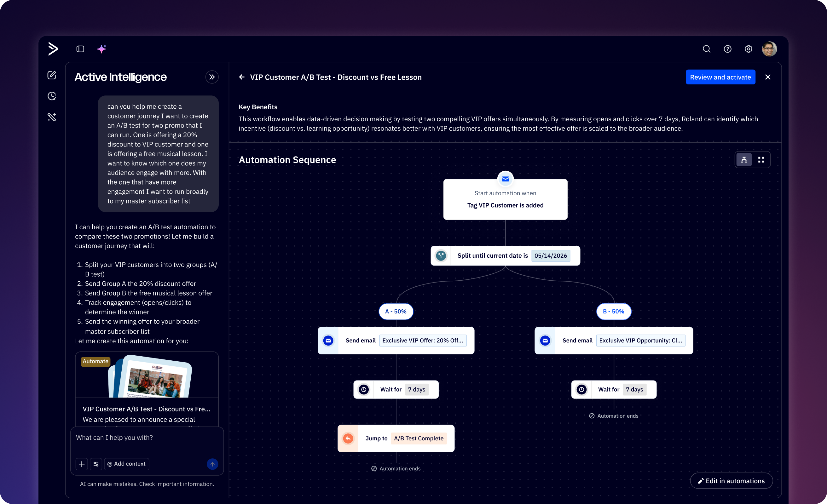This screenshot has height=504, width=827.
Task: Toggle the sidebar panel icon
Action: (x=80, y=49)
